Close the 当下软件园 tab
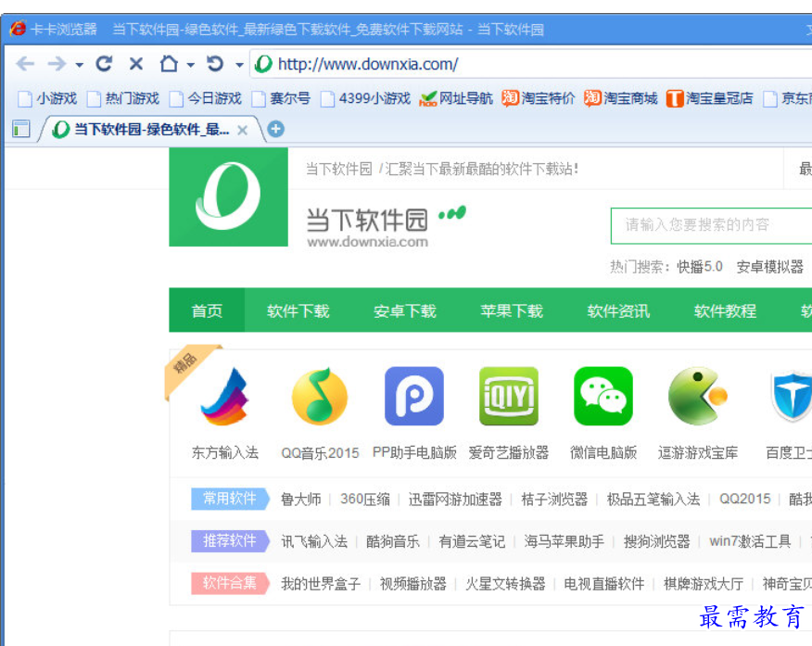 pyautogui.click(x=242, y=130)
